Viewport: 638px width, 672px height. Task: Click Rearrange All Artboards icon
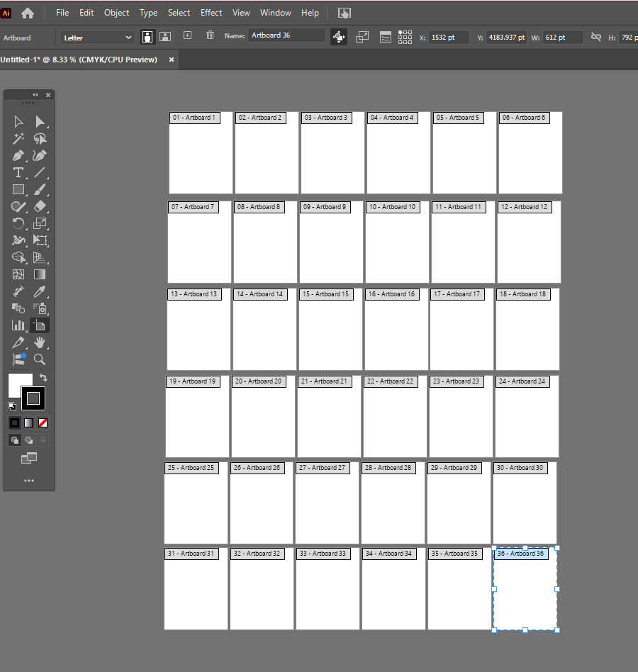(404, 37)
